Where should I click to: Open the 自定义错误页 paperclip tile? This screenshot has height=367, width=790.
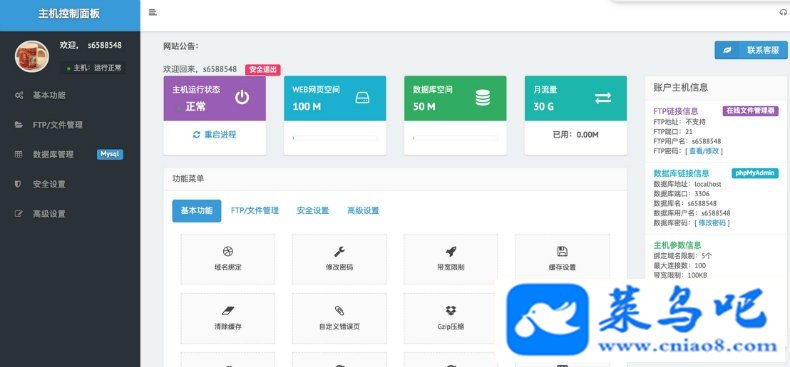point(340,319)
